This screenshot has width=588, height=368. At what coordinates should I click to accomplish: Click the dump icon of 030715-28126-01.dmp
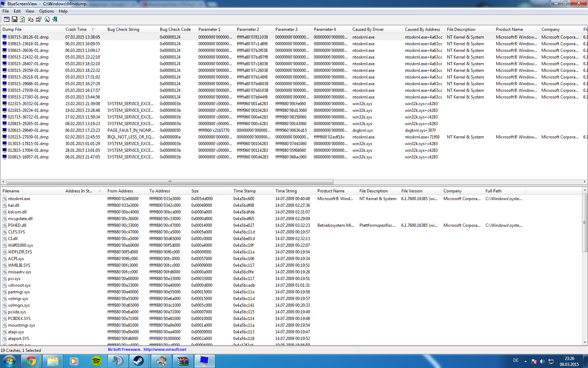point(5,37)
